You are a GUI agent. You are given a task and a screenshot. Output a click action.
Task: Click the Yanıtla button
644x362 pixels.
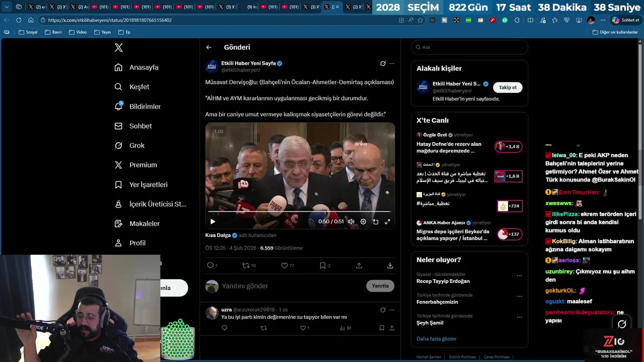pos(380,286)
